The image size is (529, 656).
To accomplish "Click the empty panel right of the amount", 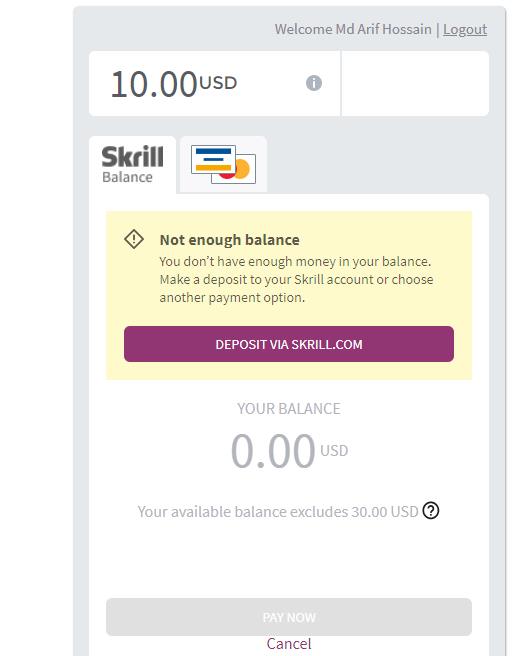I will pos(415,84).
